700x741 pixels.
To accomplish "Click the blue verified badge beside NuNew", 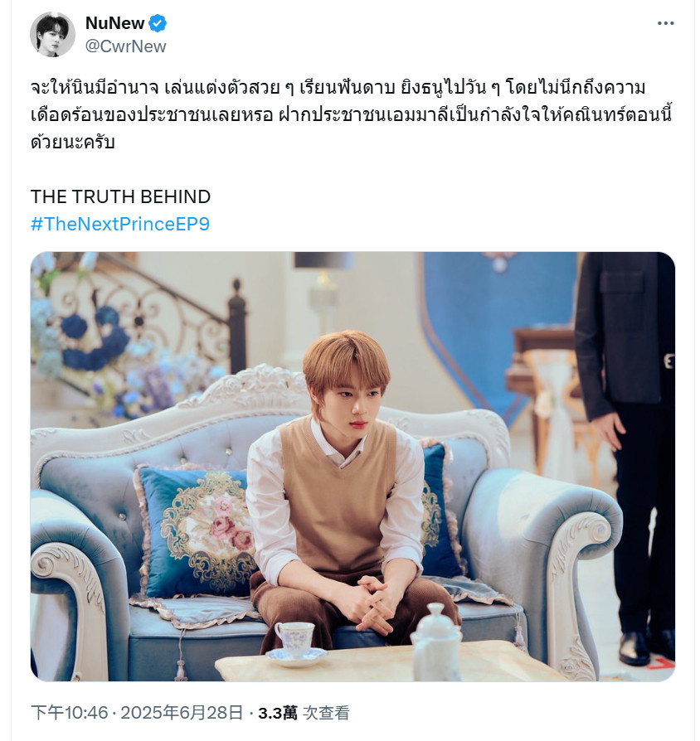I will pos(158,23).
